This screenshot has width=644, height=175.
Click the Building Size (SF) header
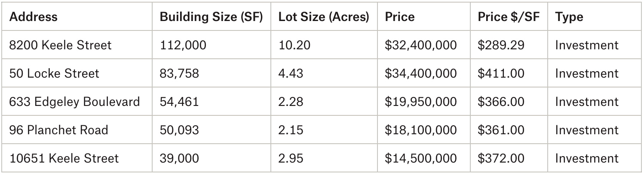(x=211, y=17)
